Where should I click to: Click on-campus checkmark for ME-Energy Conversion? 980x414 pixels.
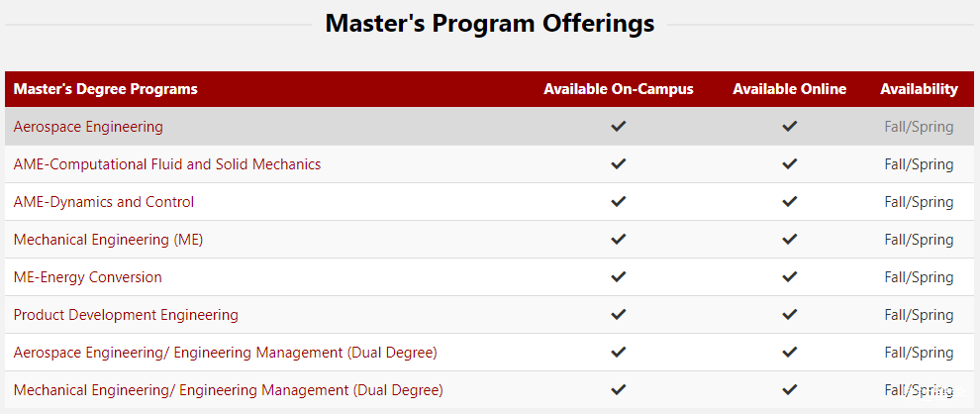(x=619, y=277)
